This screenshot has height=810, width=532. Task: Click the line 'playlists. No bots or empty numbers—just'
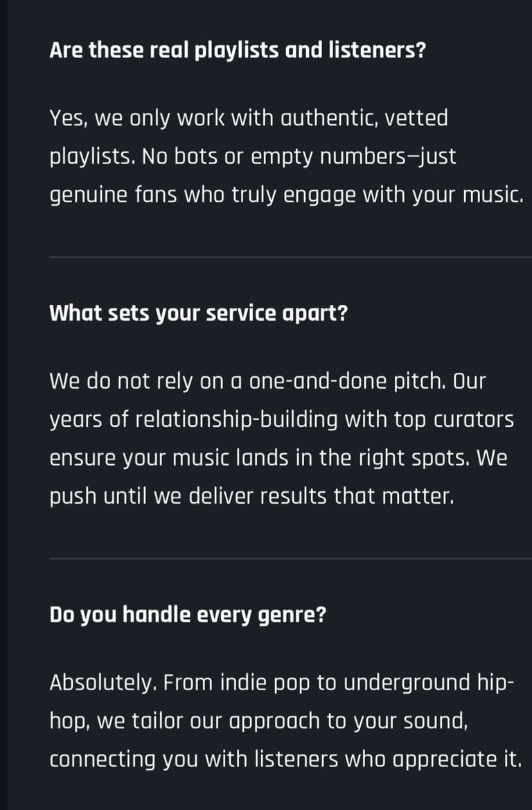click(x=253, y=157)
